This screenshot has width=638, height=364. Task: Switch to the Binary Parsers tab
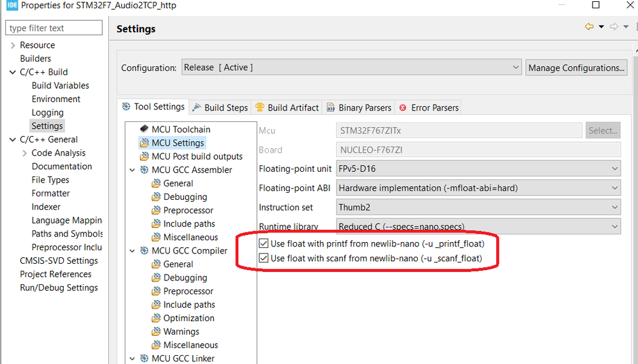359,107
